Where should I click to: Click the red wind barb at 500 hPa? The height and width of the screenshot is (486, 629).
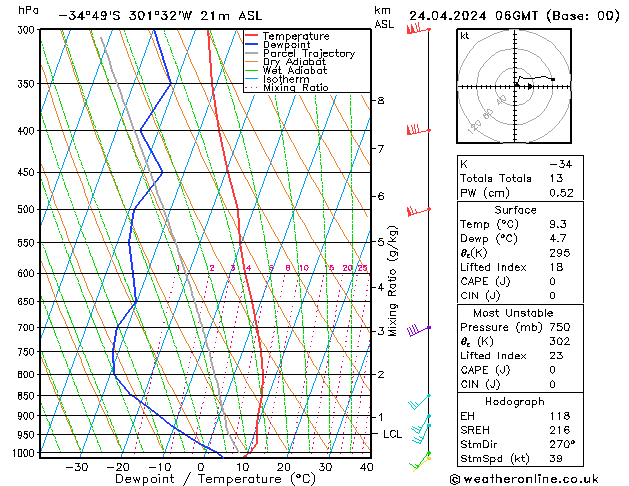pos(418,211)
